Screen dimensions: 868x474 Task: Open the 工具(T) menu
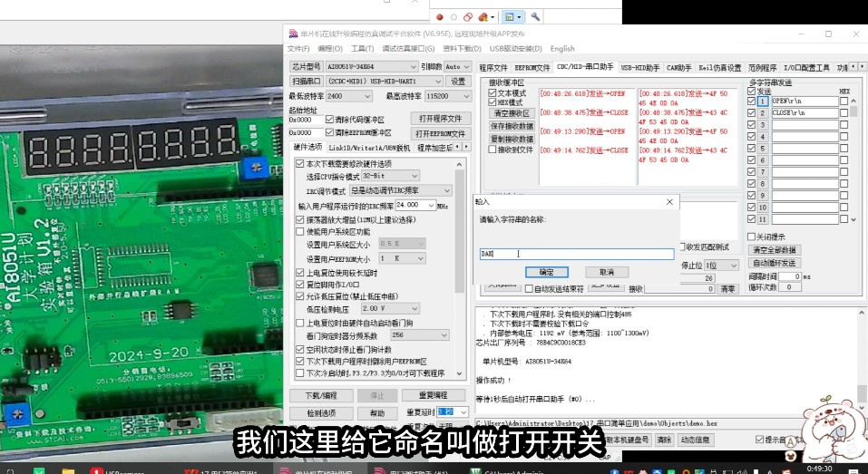coord(363,49)
